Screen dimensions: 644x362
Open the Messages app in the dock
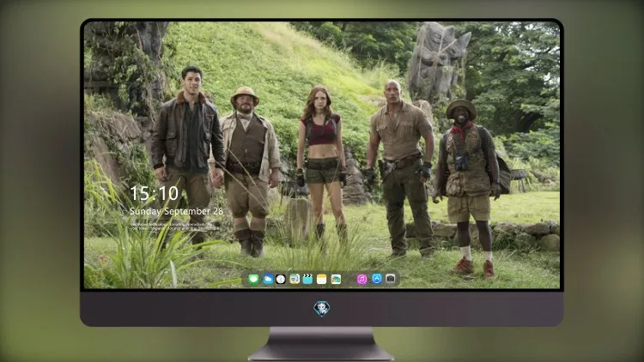pyautogui.click(x=254, y=280)
